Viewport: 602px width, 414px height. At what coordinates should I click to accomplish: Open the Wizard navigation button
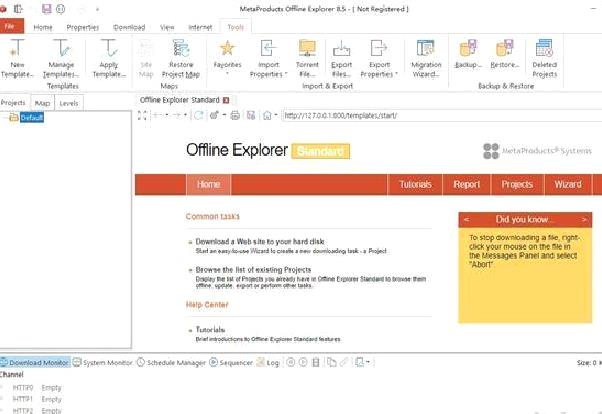click(x=568, y=184)
